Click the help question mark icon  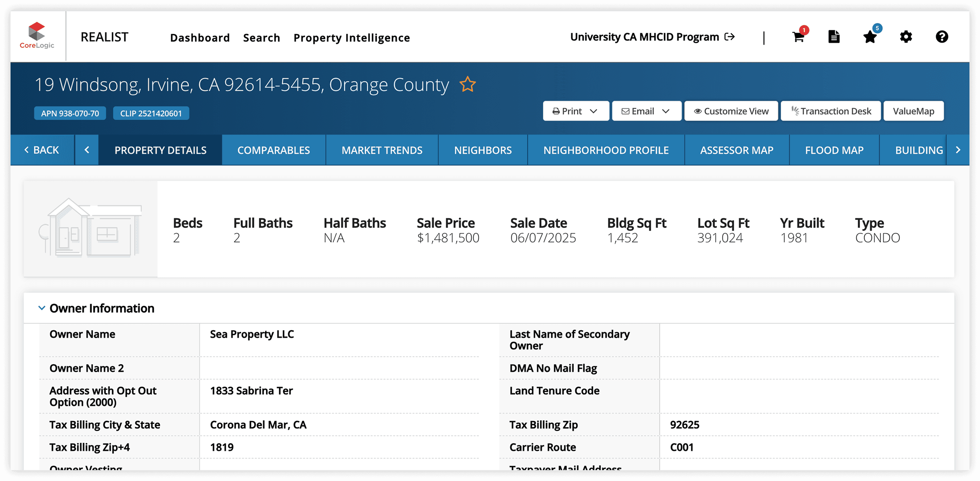click(x=942, y=37)
